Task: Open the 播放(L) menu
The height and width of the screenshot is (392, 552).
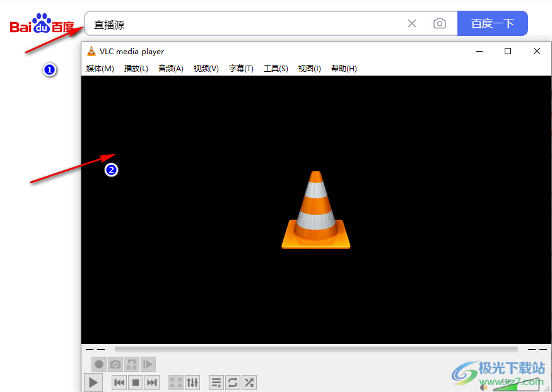Action: tap(136, 69)
